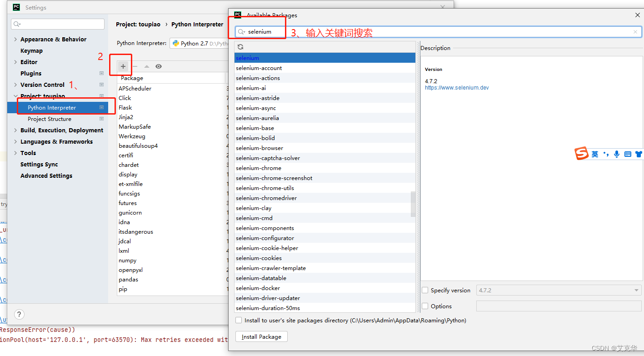The width and height of the screenshot is (644, 356).
Task: Click the Sogou punctuation mode icon
Action: (x=606, y=154)
